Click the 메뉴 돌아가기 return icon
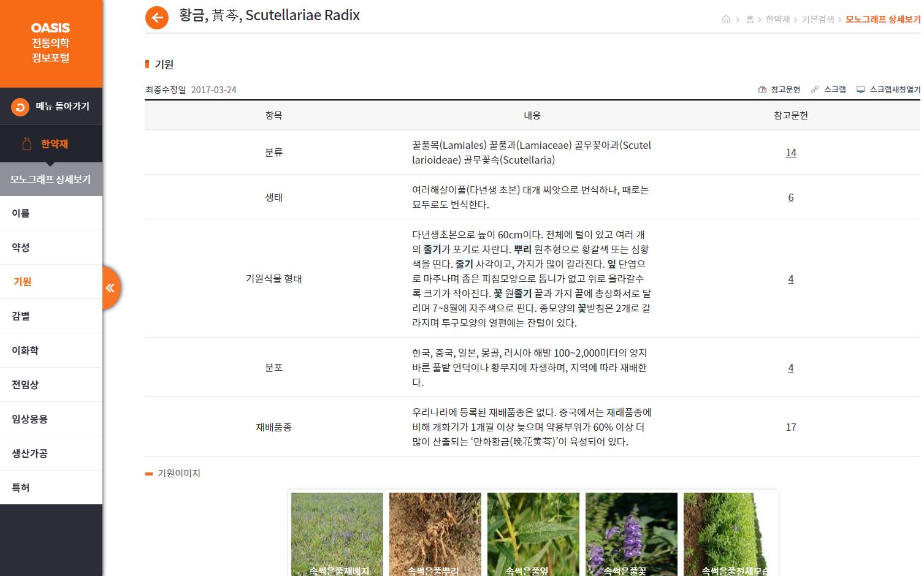Viewport: 924px width, 576px height. (20, 107)
